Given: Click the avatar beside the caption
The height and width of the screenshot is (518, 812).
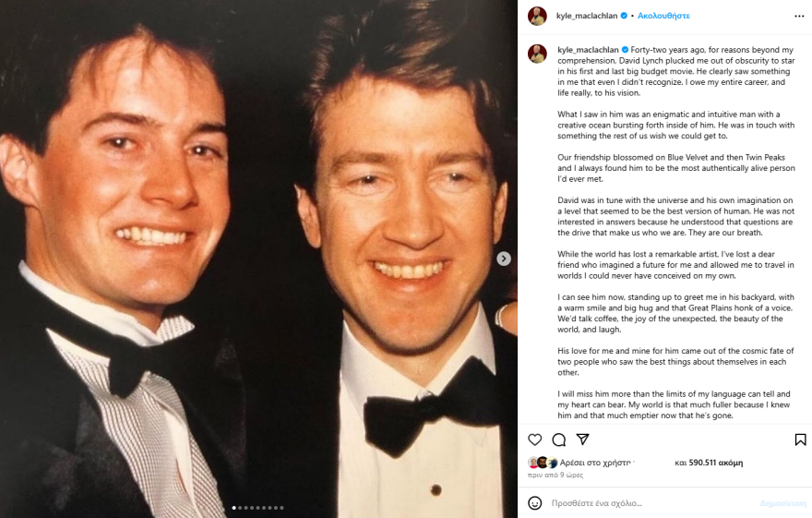Looking at the screenshot, I should pos(537,54).
